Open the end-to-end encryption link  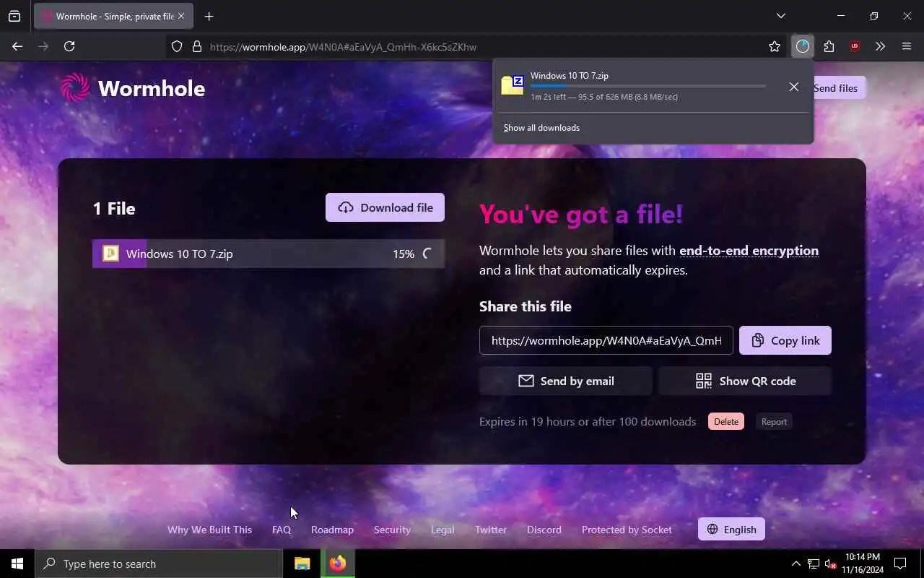pyautogui.click(x=749, y=251)
